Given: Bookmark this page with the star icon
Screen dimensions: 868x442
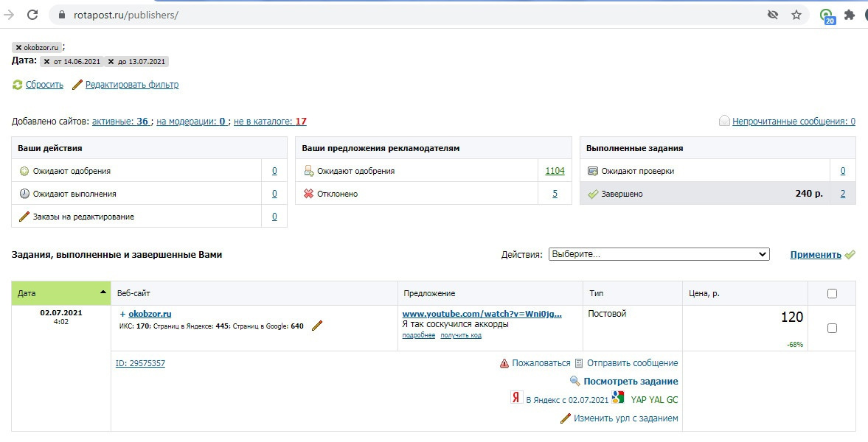Looking at the screenshot, I should pos(796,15).
